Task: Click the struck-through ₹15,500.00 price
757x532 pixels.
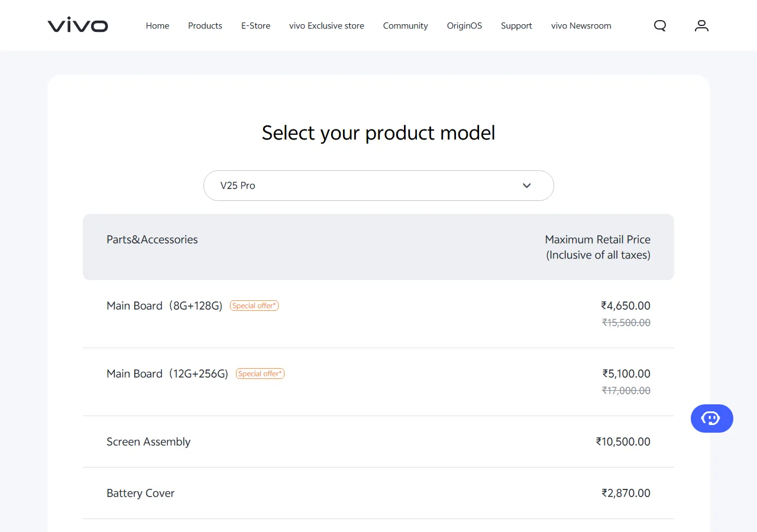Action: (626, 322)
